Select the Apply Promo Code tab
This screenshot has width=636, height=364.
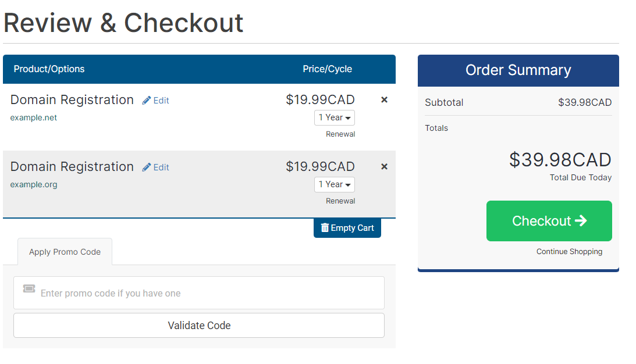[x=65, y=252]
